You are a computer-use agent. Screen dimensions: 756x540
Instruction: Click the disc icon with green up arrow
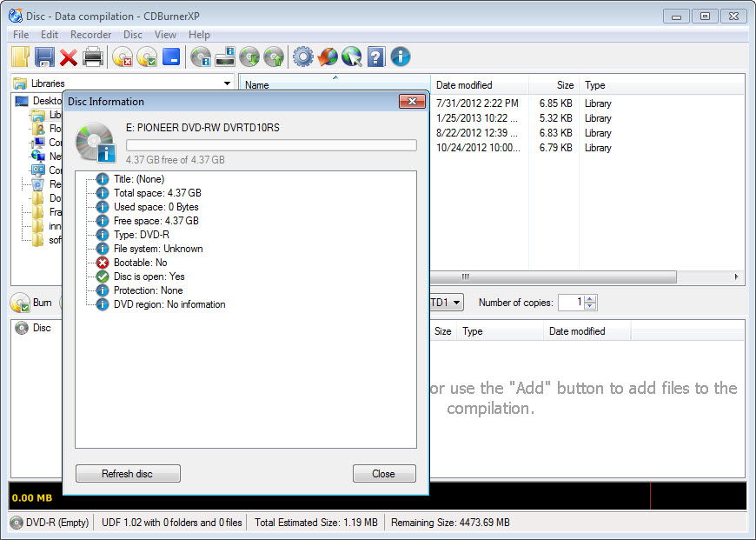click(274, 57)
